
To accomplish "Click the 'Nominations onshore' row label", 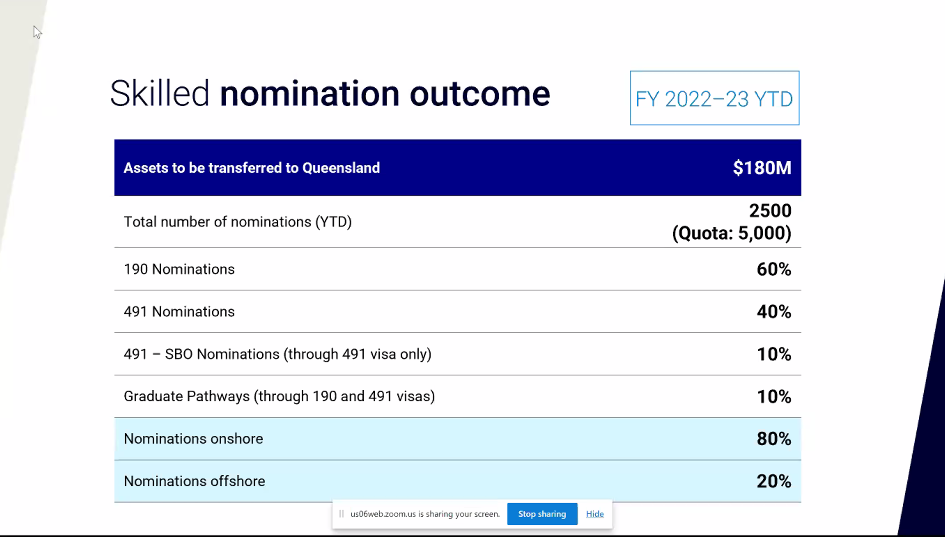I will coord(193,439).
